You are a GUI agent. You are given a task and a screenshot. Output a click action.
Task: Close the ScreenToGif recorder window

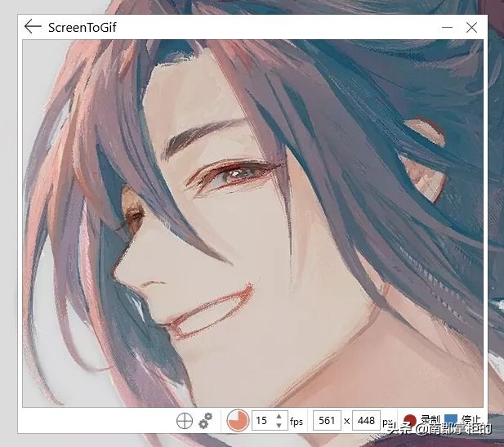click(471, 27)
